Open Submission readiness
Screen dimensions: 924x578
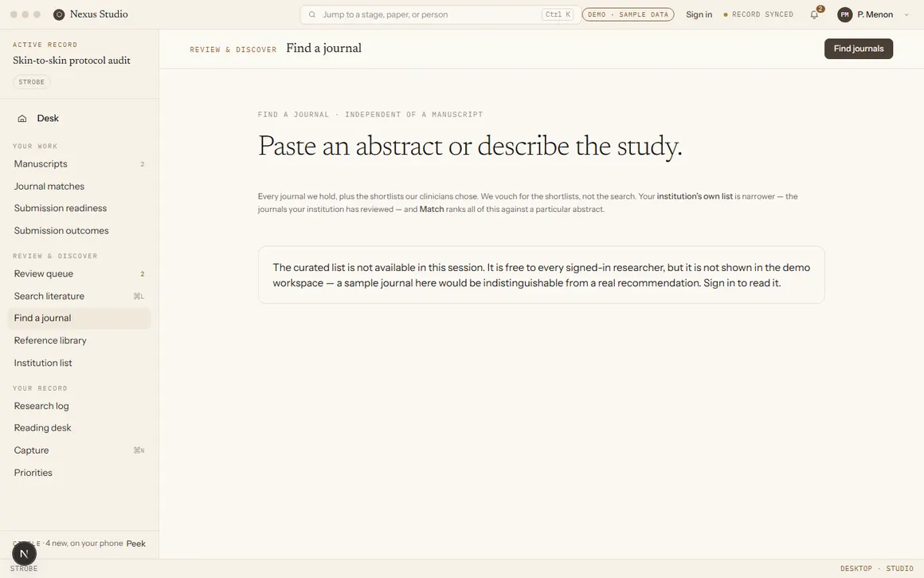(79, 208)
